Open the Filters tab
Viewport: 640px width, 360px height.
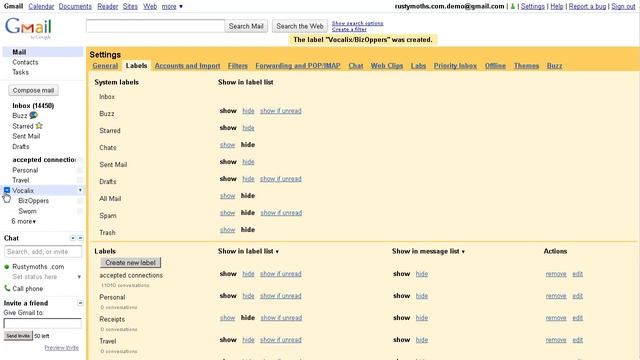click(238, 66)
